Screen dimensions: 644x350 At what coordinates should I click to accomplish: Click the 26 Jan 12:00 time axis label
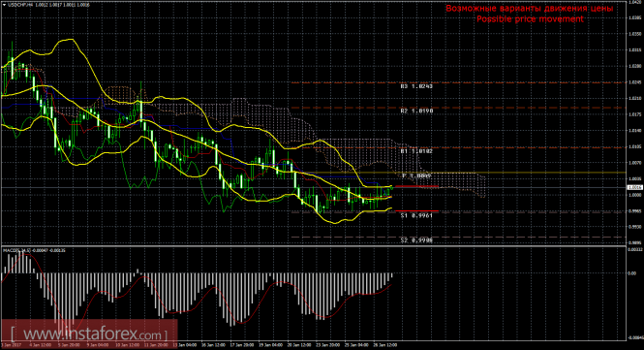point(386,345)
